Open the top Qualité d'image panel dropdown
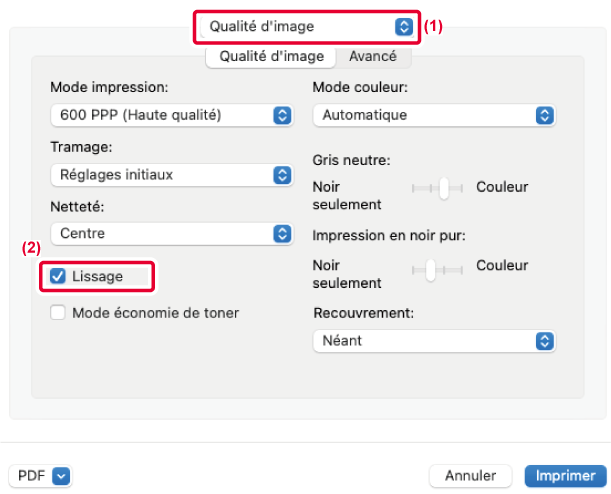The image size is (611, 494). point(305,27)
